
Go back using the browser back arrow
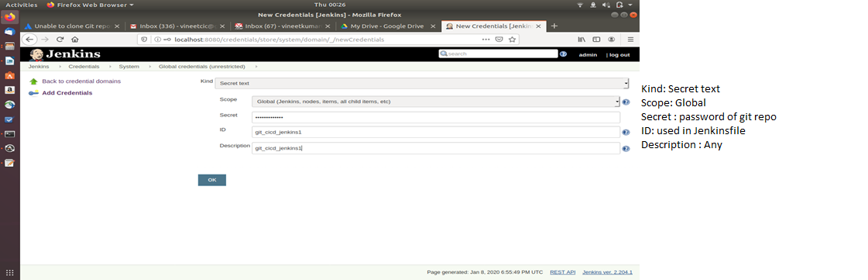click(x=29, y=40)
